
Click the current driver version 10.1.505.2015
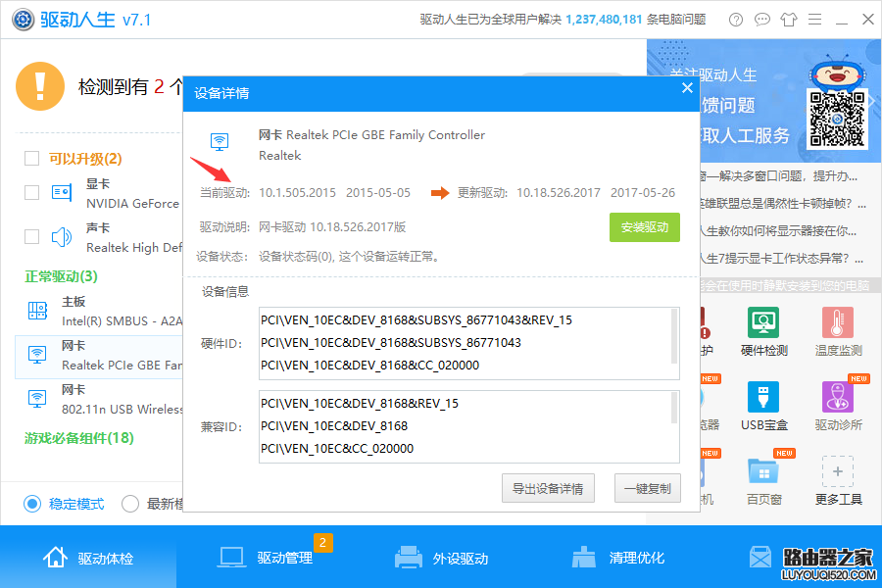click(x=297, y=193)
